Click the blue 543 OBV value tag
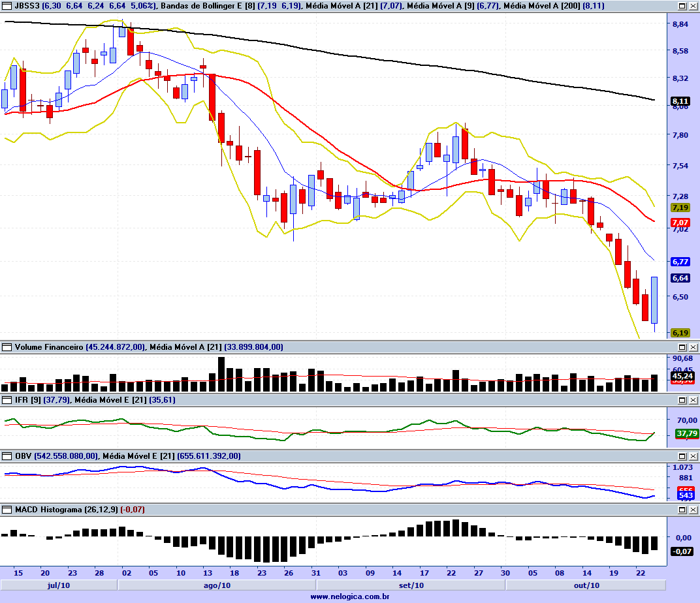The height and width of the screenshot is (603, 700). point(686,495)
